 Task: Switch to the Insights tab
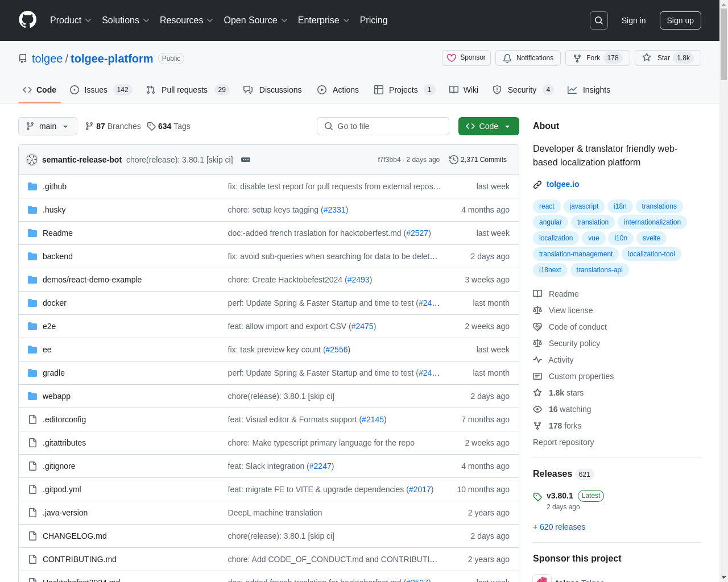[x=589, y=90]
